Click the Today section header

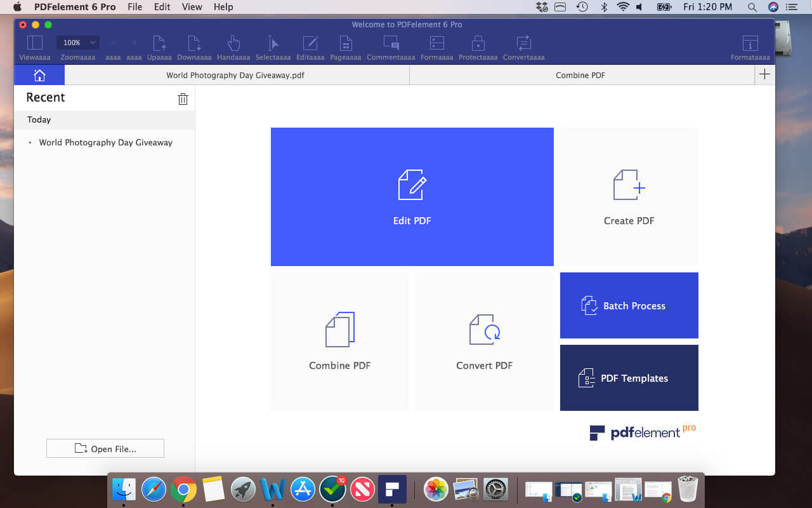click(x=105, y=120)
